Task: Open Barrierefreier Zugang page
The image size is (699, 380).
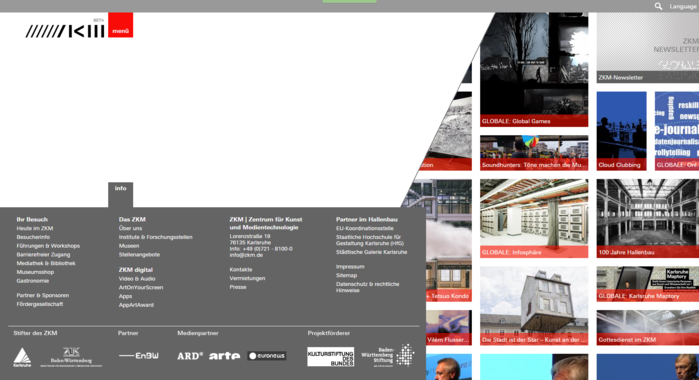Action: pyautogui.click(x=43, y=255)
